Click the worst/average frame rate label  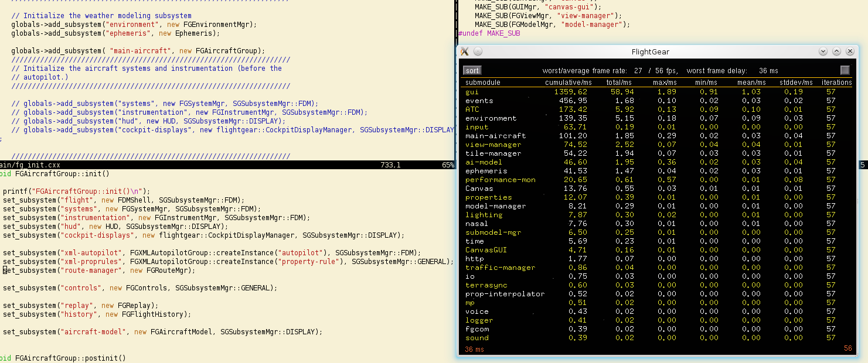coord(584,71)
